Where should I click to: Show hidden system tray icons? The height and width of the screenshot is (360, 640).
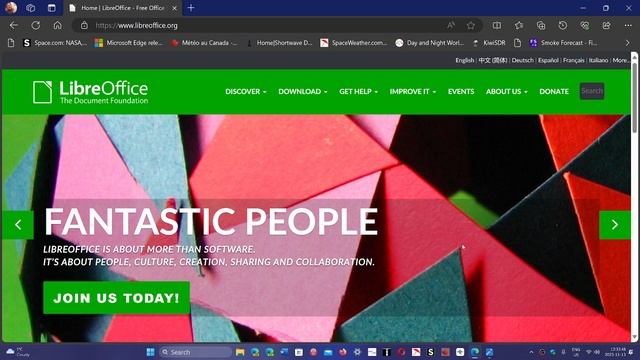pos(531,352)
